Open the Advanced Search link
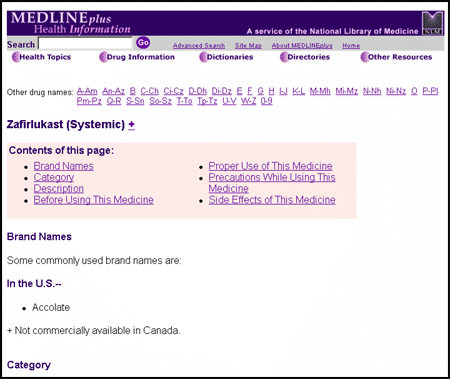450x379 pixels. coord(199,46)
